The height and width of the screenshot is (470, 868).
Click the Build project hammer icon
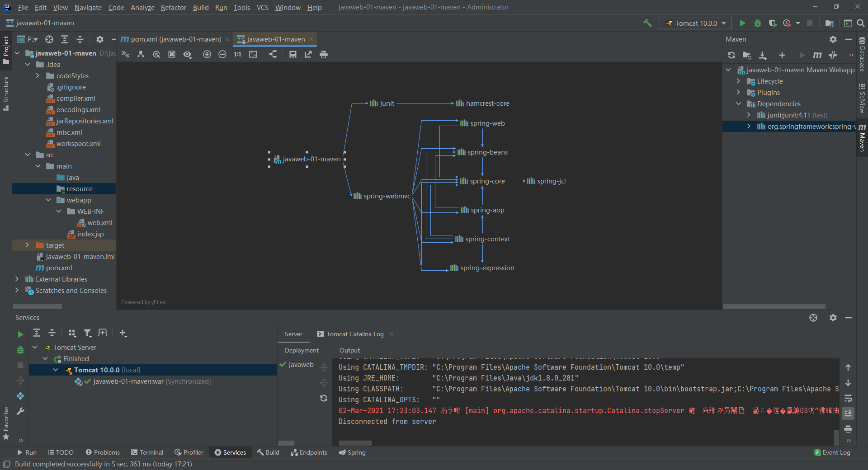(647, 23)
